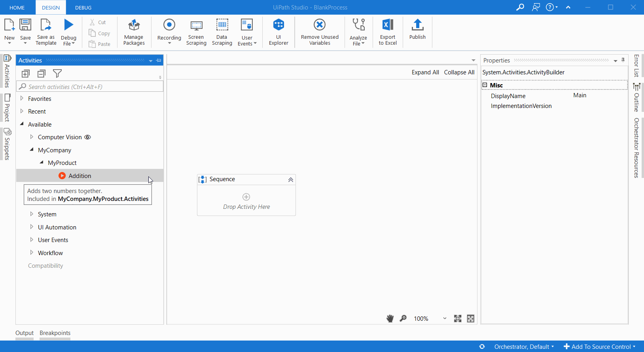Image resolution: width=644 pixels, height=352 pixels.
Task: Create a New file from ribbon
Action: 9,31
